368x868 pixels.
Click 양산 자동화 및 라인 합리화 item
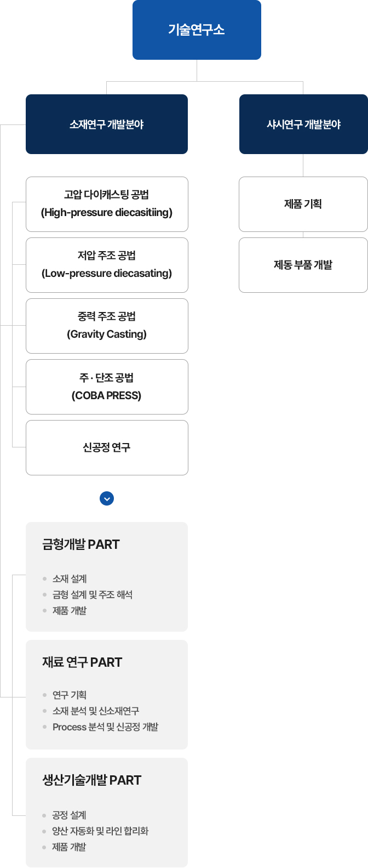click(x=100, y=831)
